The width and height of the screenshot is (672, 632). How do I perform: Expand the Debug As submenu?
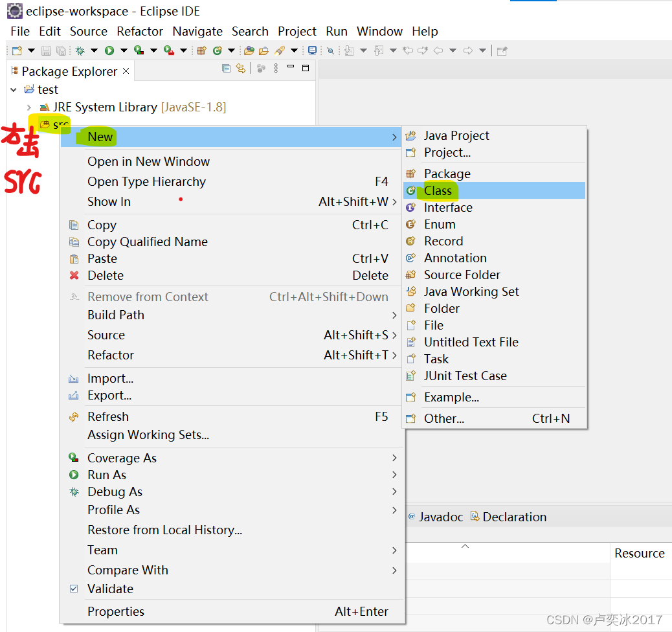pyautogui.click(x=231, y=491)
